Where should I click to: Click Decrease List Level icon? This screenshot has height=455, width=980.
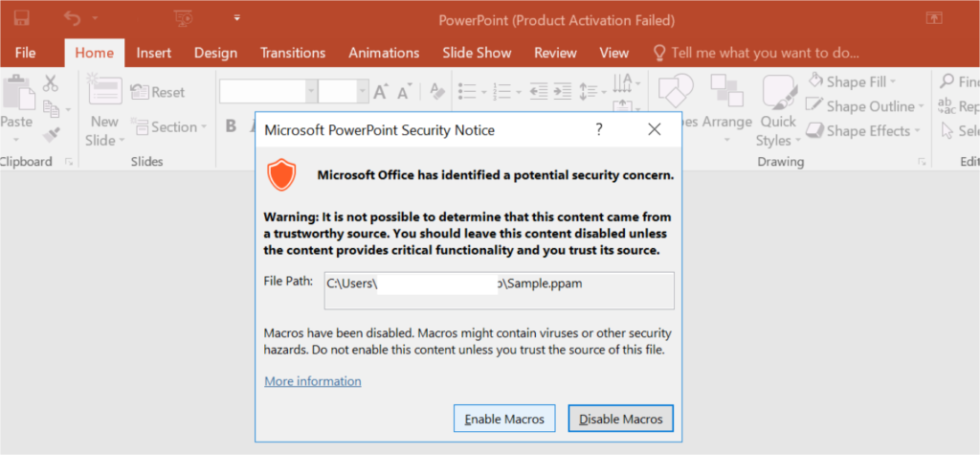point(538,91)
